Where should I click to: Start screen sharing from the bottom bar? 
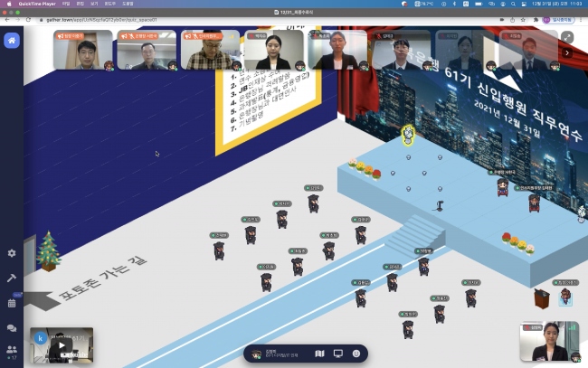[x=337, y=353]
